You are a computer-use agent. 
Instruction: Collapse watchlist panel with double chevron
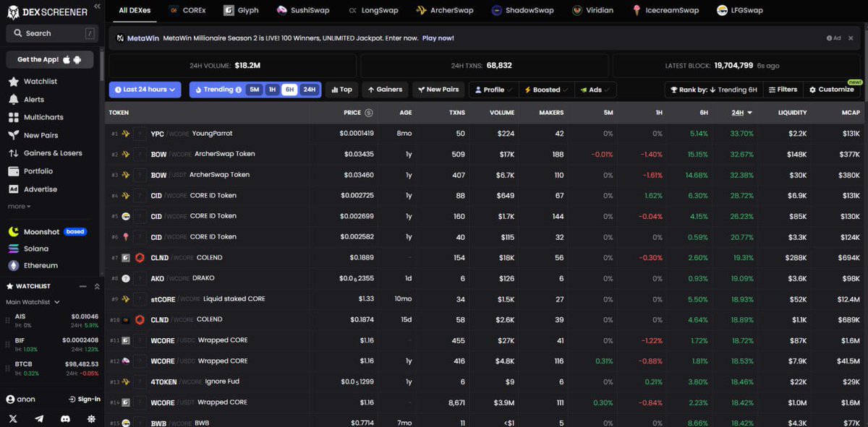pos(97,286)
